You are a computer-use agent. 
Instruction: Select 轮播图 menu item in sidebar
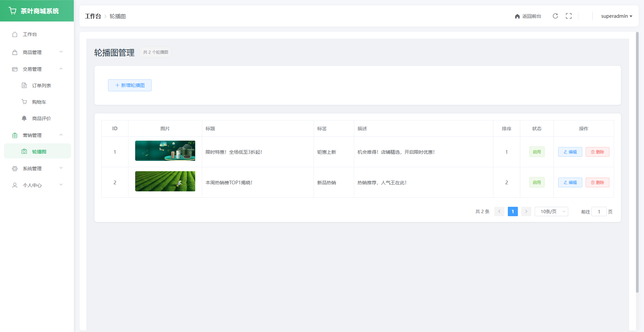[x=39, y=152]
